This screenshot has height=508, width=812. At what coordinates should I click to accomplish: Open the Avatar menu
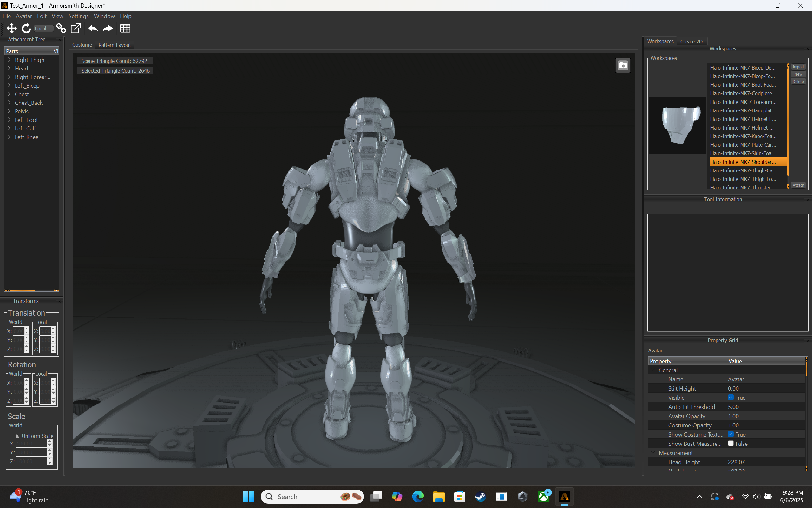click(x=24, y=16)
